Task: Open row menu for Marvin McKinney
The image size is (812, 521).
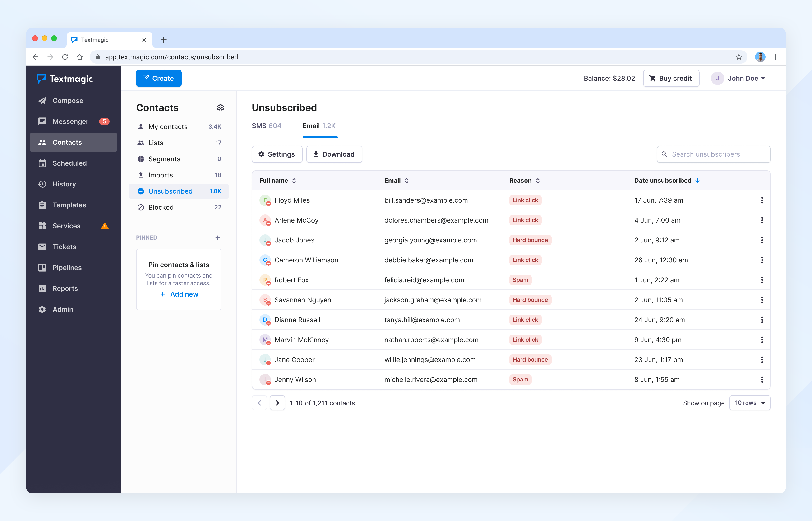Action: (x=762, y=340)
